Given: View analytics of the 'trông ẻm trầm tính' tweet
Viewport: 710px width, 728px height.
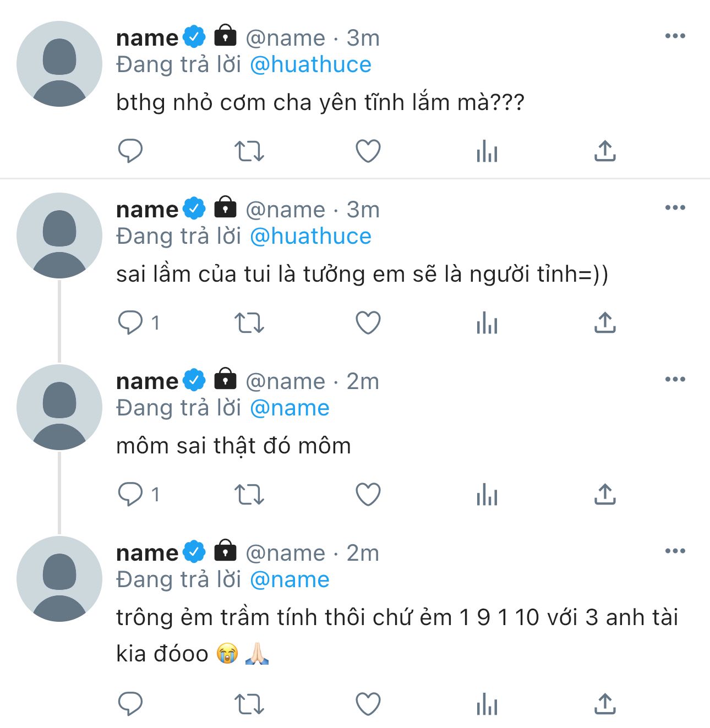Looking at the screenshot, I should pos(487,704).
